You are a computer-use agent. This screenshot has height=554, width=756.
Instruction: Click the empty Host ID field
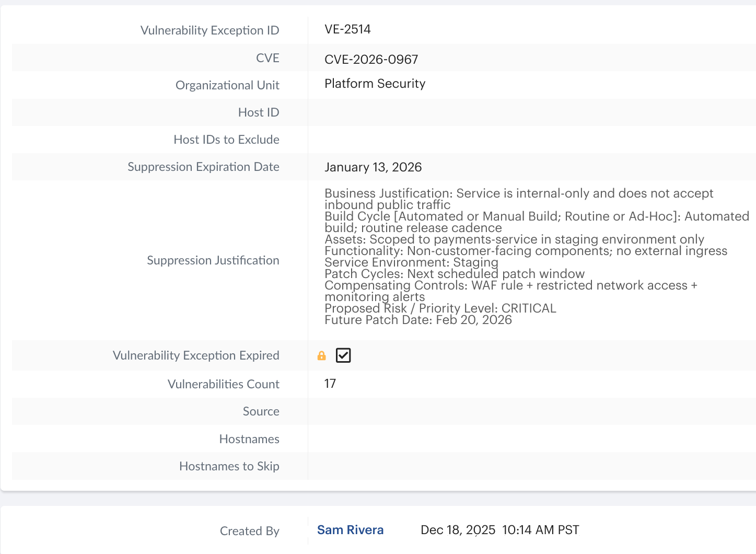532,112
